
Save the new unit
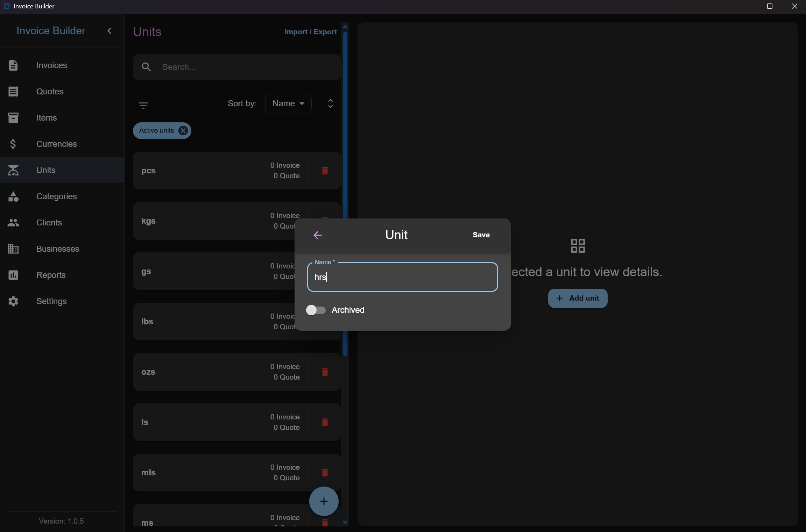coord(481,235)
